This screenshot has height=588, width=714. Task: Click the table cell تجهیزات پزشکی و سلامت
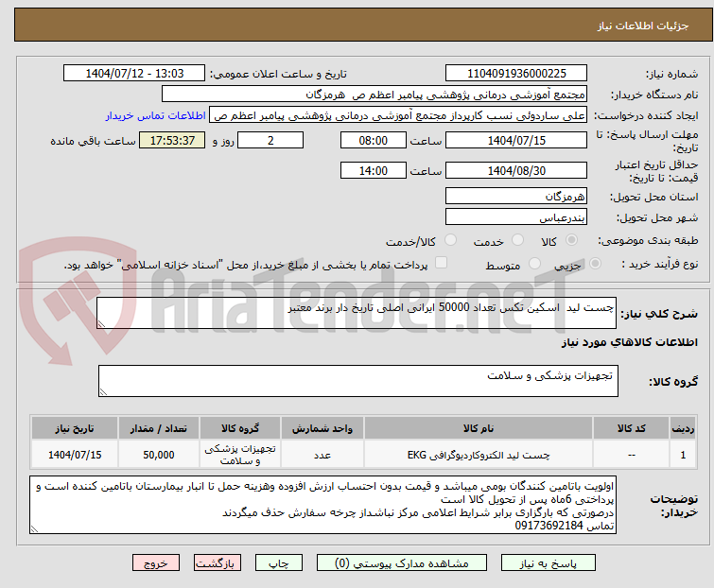[240, 455]
